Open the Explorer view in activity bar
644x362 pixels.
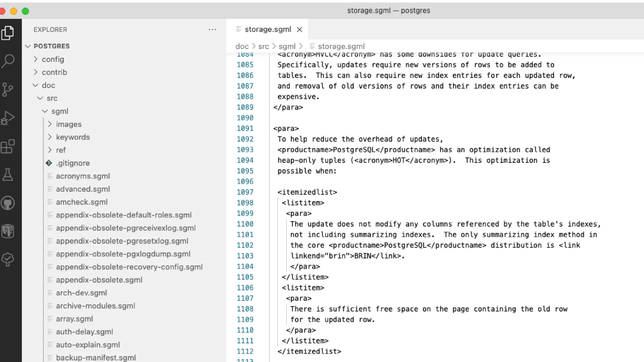[x=8, y=33]
